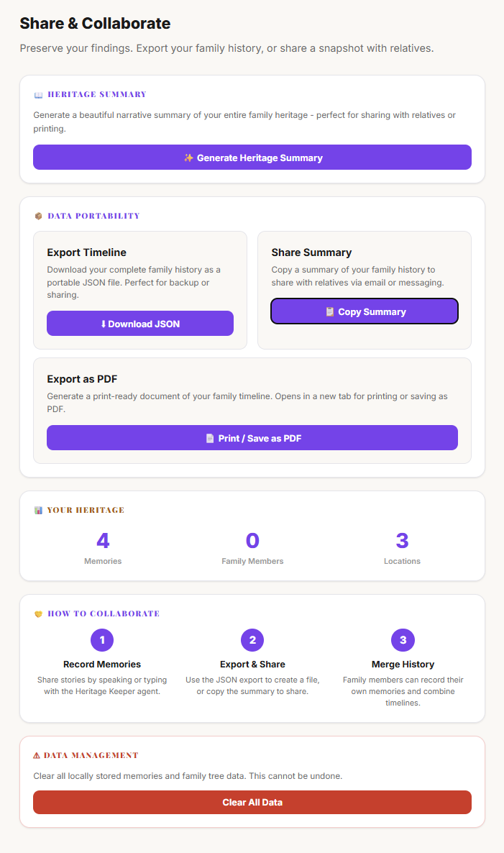Click the step 3 circle for Merge History

pos(403,640)
